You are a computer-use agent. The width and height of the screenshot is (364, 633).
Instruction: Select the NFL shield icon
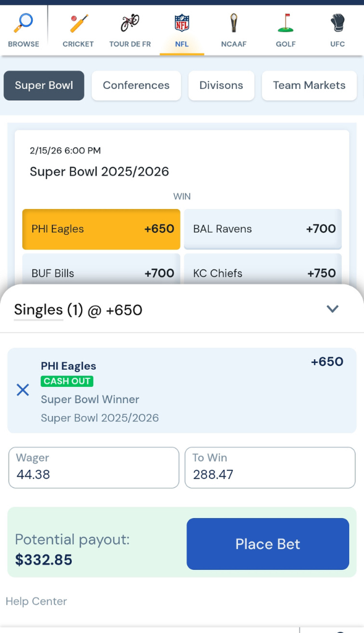182,23
